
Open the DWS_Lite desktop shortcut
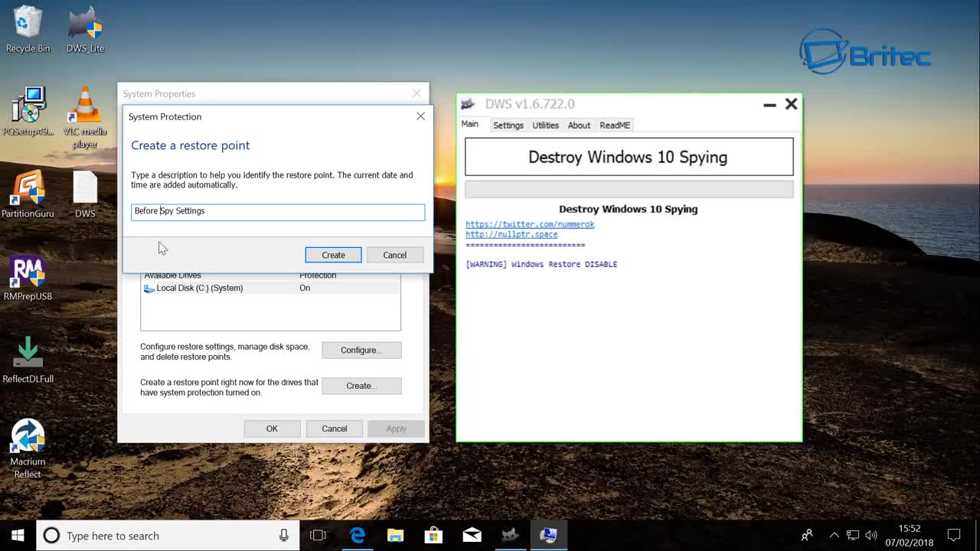pyautogui.click(x=85, y=30)
